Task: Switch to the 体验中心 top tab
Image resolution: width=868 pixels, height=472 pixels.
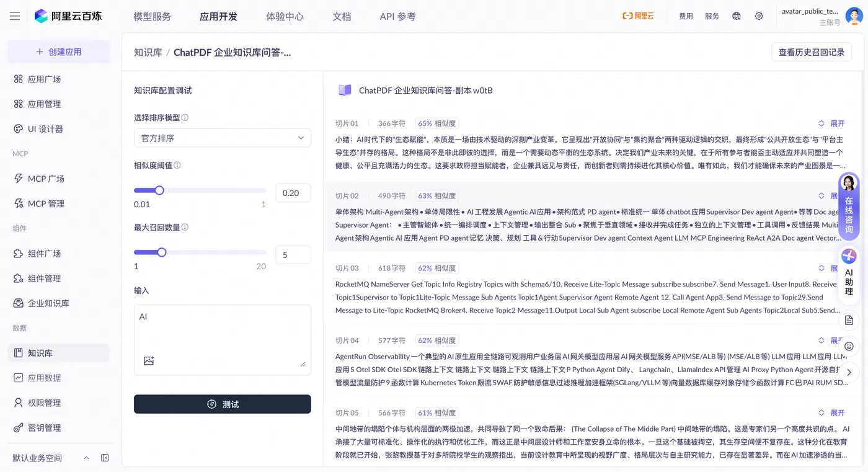Action: [x=285, y=17]
